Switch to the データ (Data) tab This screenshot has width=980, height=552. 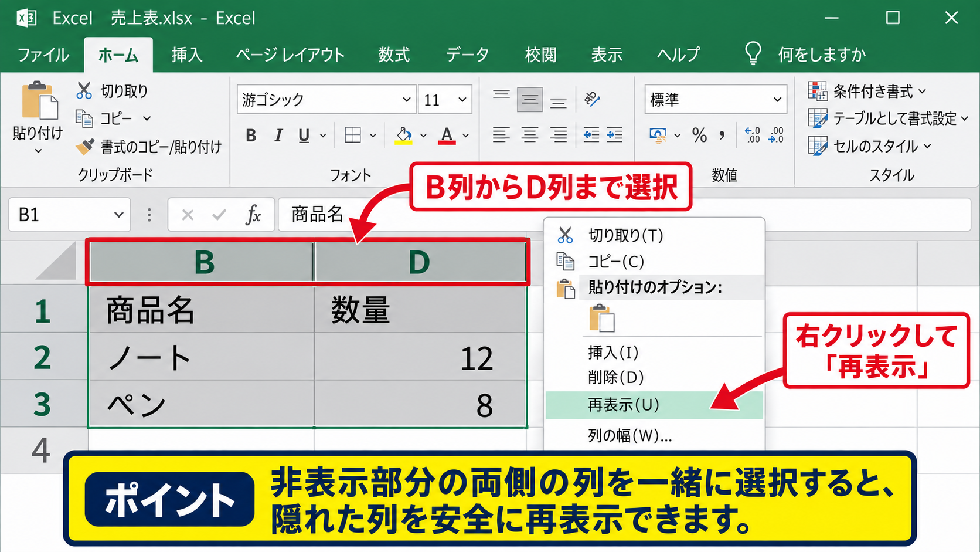(467, 55)
